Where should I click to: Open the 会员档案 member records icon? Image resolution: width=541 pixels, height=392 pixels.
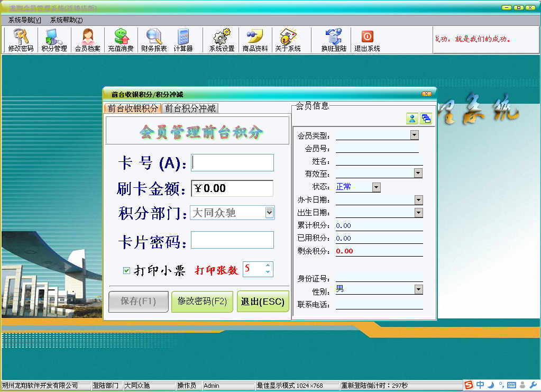(87, 40)
